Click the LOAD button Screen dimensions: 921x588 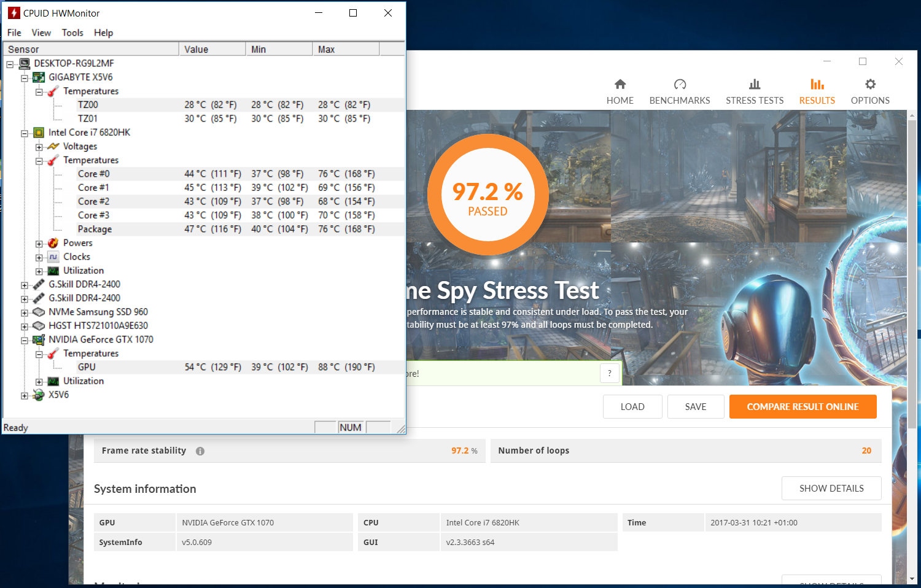tap(632, 407)
